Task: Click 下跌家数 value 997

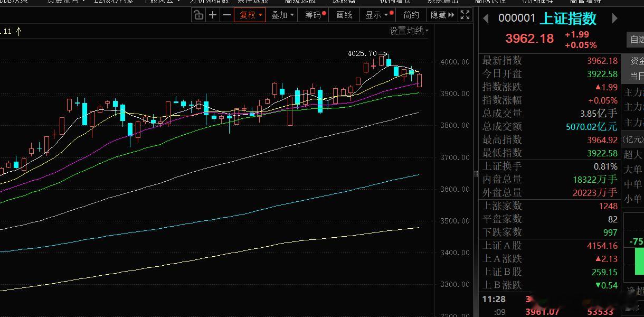Action: (x=610, y=232)
